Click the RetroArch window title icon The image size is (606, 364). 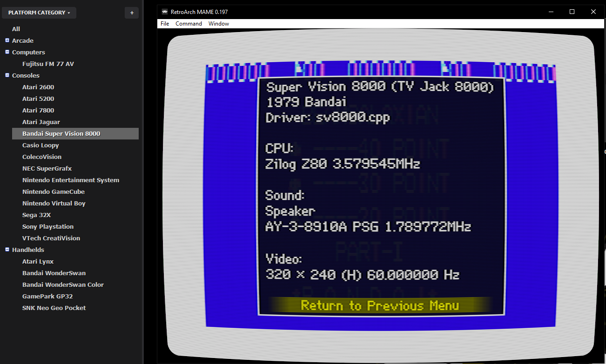click(x=165, y=12)
